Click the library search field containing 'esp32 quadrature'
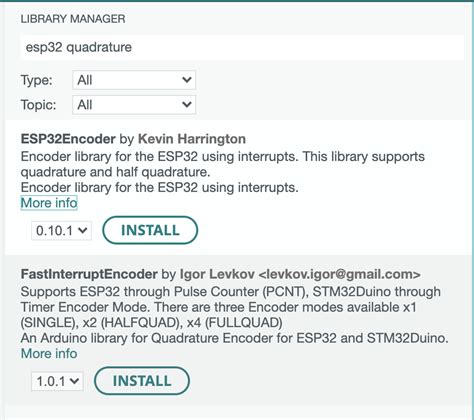The width and height of the screenshot is (474, 420). (x=242, y=47)
